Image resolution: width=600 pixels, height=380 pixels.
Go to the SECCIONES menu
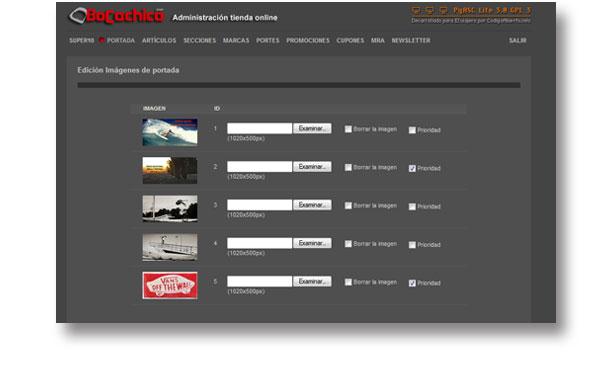199,41
